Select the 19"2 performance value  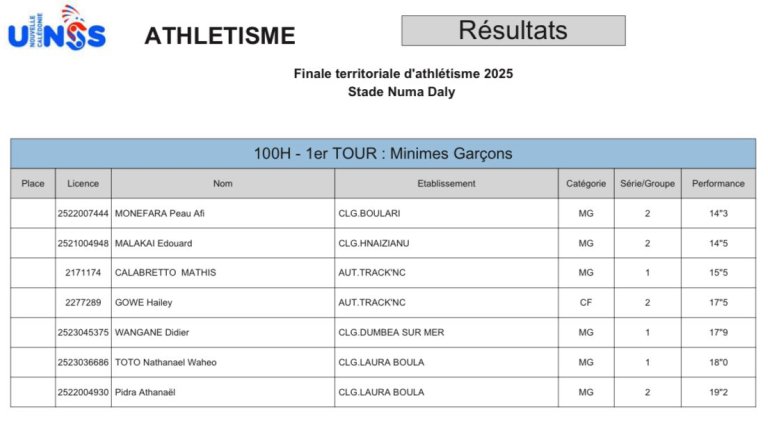click(718, 393)
